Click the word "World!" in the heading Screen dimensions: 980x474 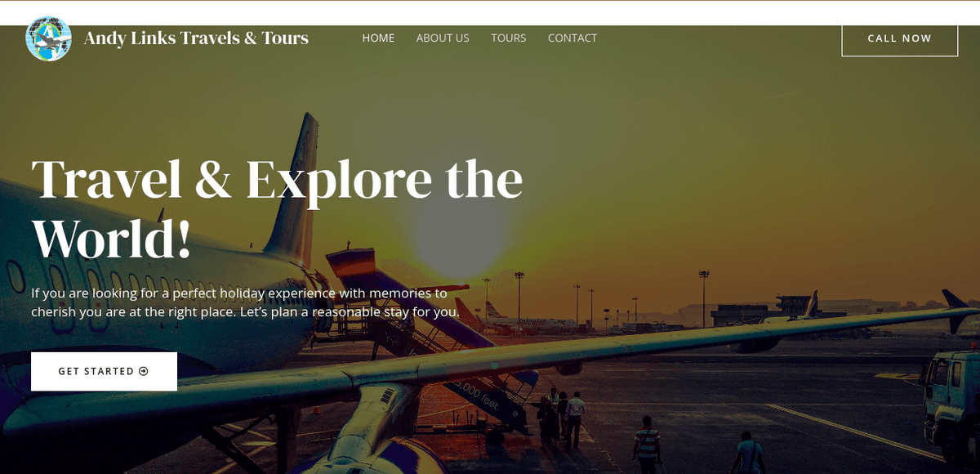pyautogui.click(x=111, y=238)
